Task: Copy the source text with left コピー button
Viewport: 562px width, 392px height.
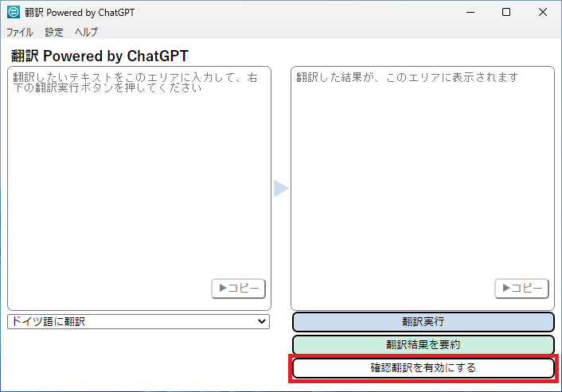Action: tap(238, 288)
